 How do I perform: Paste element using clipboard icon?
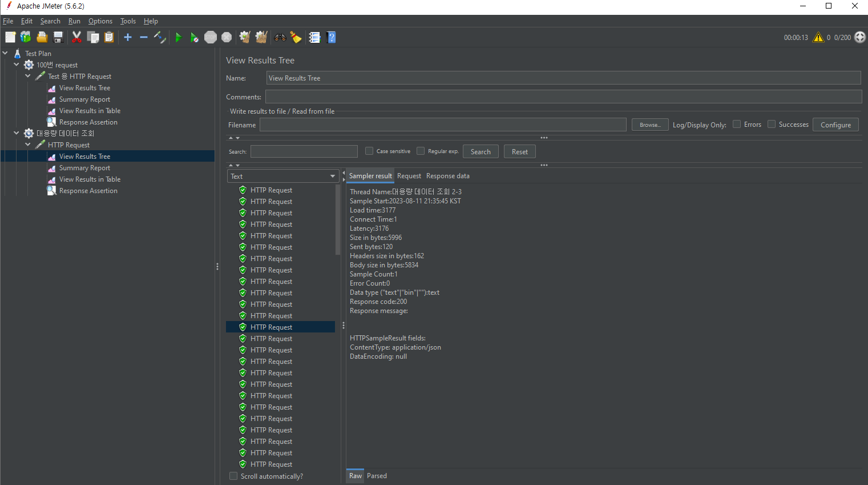(109, 37)
